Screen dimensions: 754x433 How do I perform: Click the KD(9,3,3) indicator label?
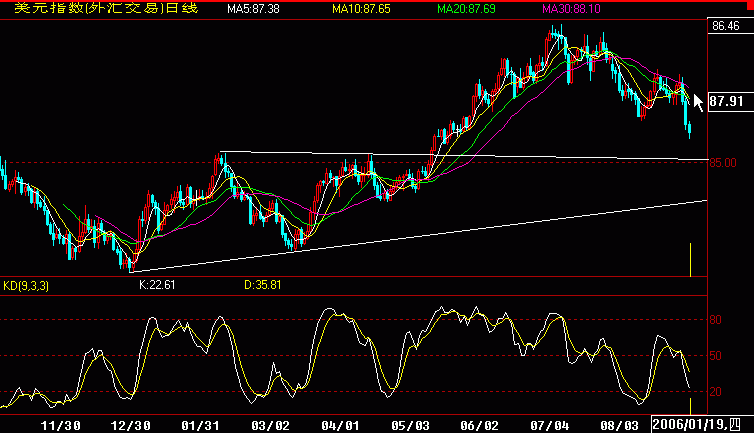pos(26,286)
